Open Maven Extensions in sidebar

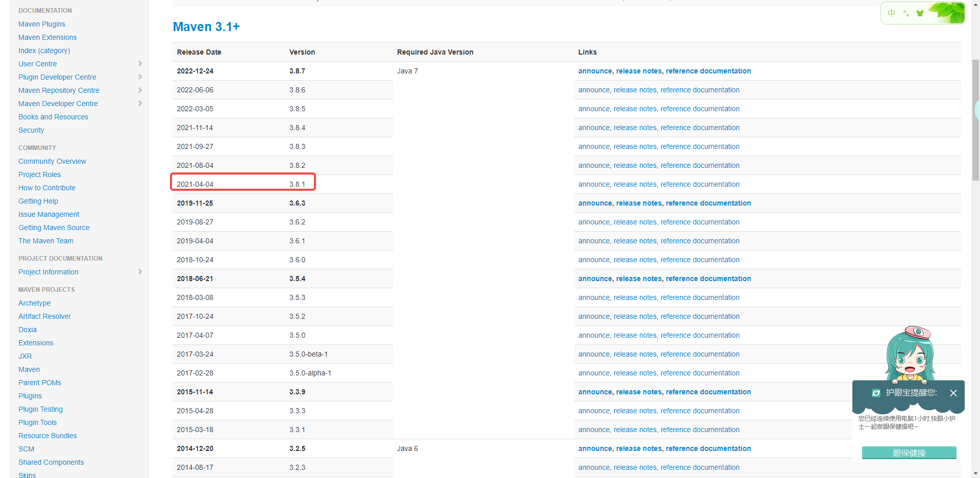(47, 37)
